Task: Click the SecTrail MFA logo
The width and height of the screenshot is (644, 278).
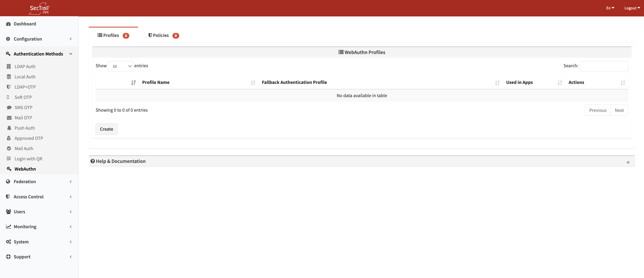Action: click(x=39, y=9)
